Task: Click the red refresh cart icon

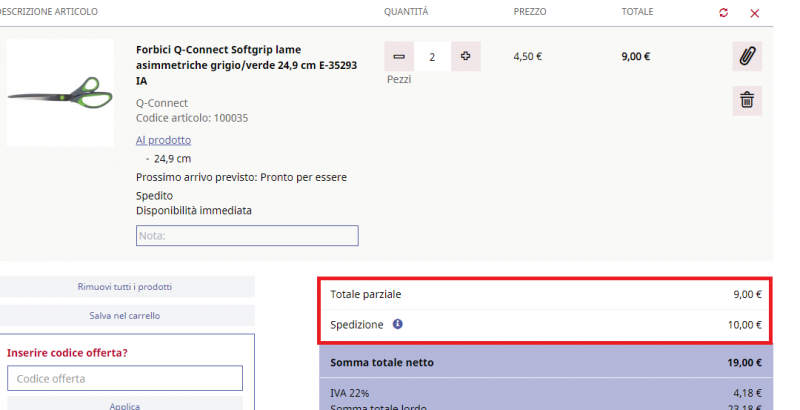Action: pyautogui.click(x=723, y=13)
